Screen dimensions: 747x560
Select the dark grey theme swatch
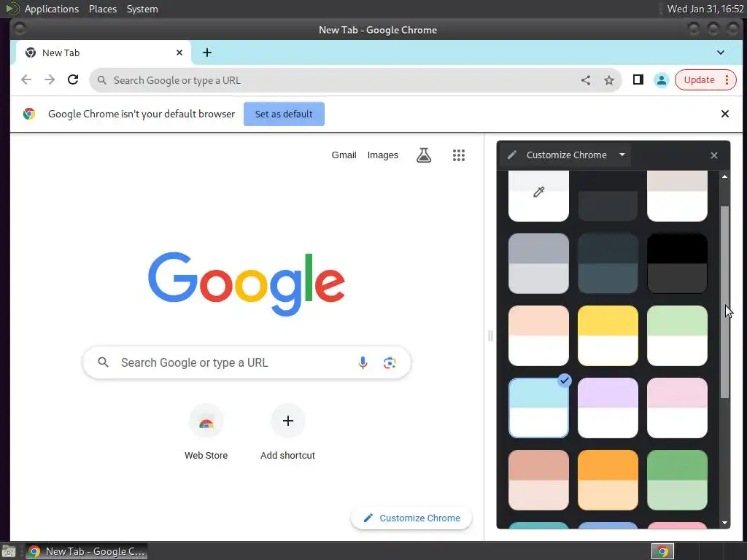pos(608,195)
